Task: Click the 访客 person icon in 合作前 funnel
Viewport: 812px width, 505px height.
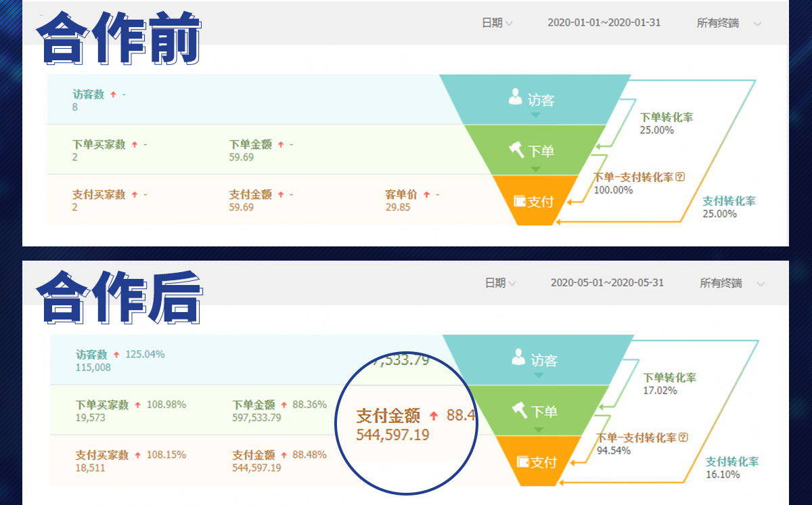Action: (x=516, y=97)
